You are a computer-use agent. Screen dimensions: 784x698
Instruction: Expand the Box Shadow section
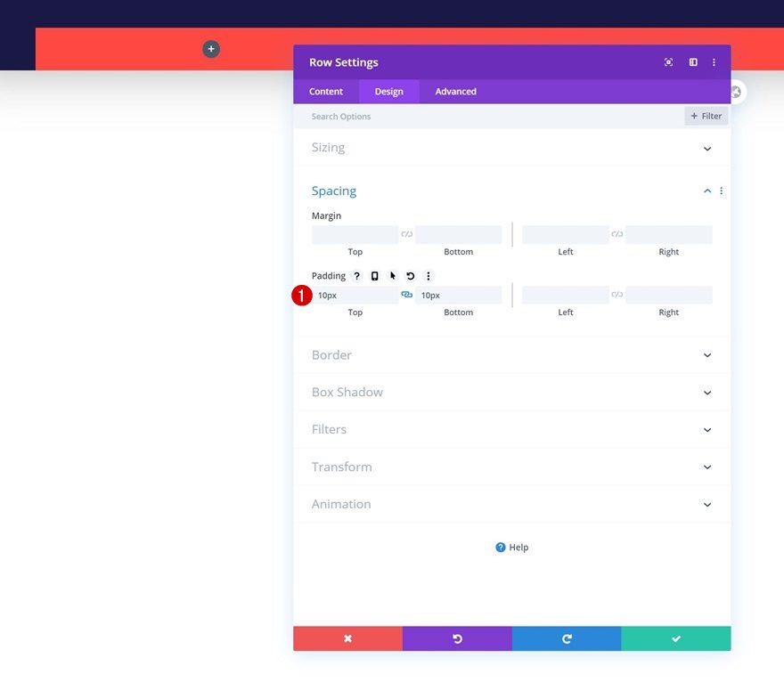click(512, 392)
